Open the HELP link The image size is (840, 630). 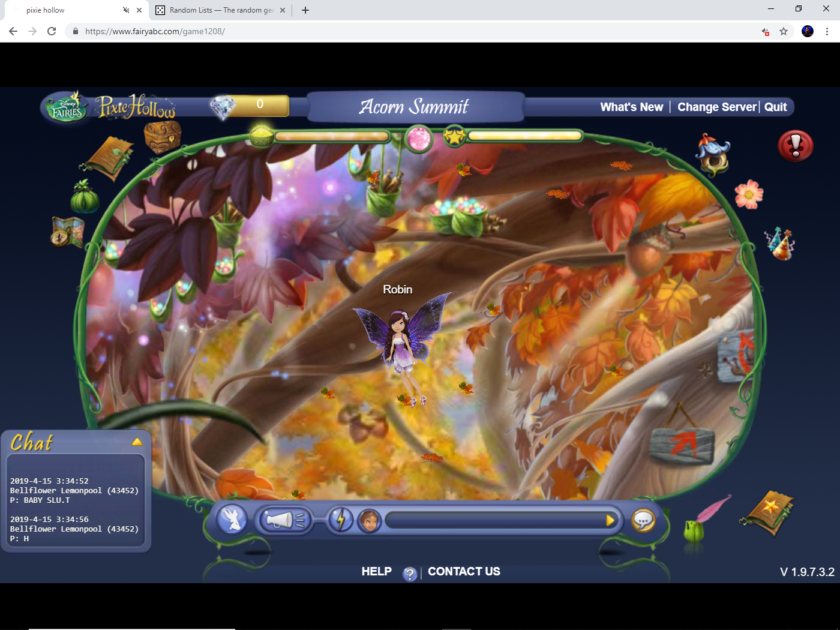click(x=377, y=571)
